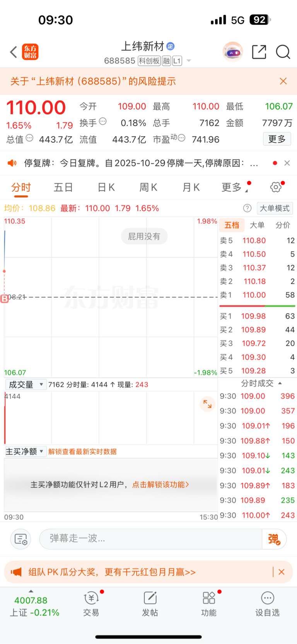Click the 更多 button for more quote data

[277, 139]
